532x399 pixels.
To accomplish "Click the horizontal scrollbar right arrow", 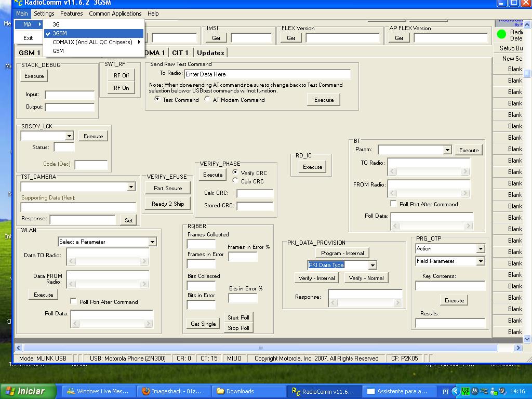I will pos(518,348).
